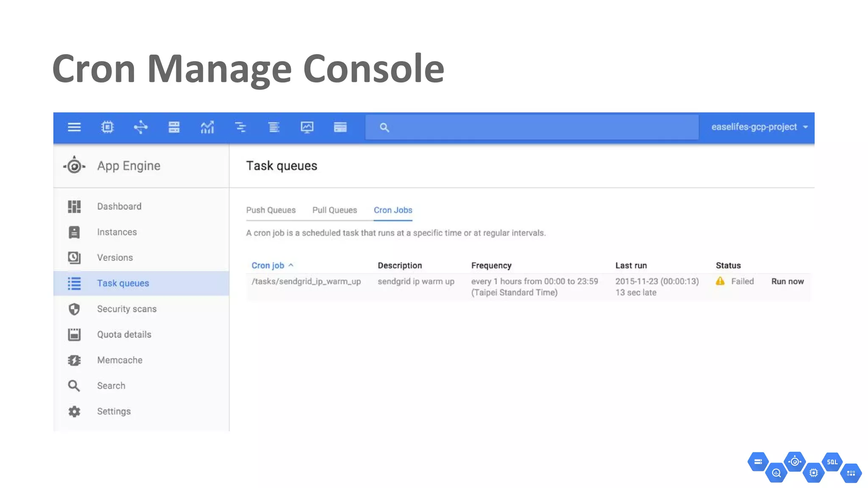Click the Networking nodes icon in toolbar
868x488 pixels.
tap(140, 127)
